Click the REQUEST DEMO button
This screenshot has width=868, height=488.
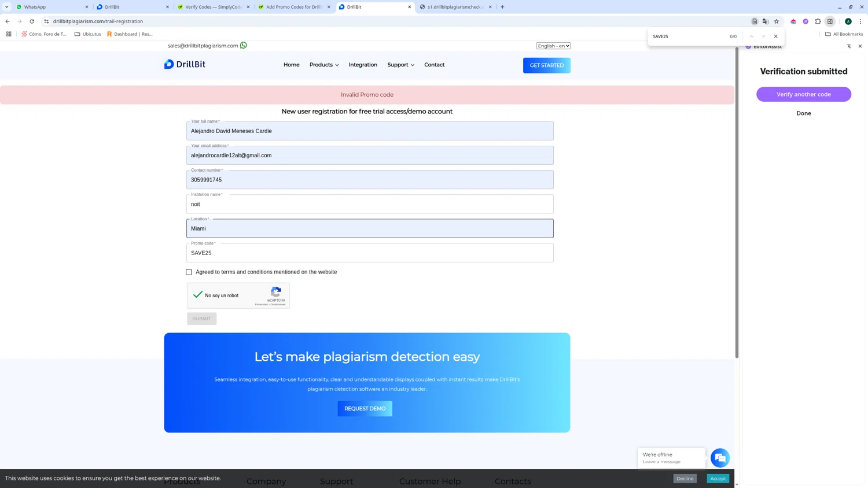[365, 409]
